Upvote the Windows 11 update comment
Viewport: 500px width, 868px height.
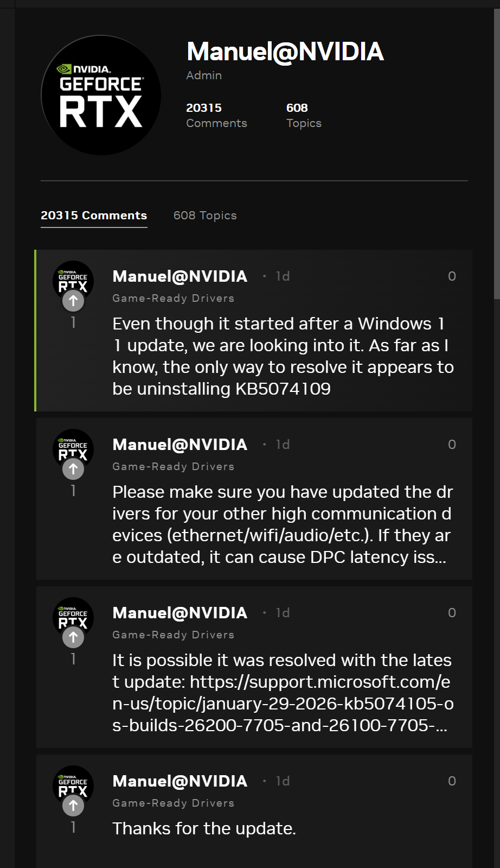73,301
